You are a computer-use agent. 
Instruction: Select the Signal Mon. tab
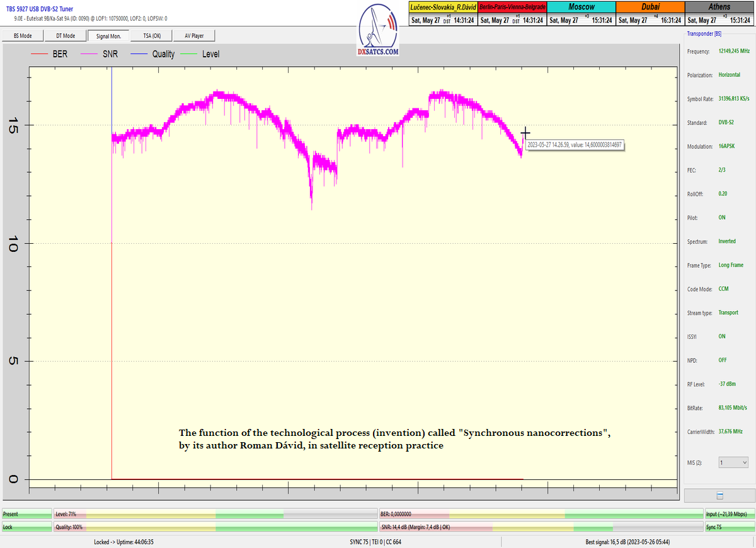pyautogui.click(x=108, y=36)
